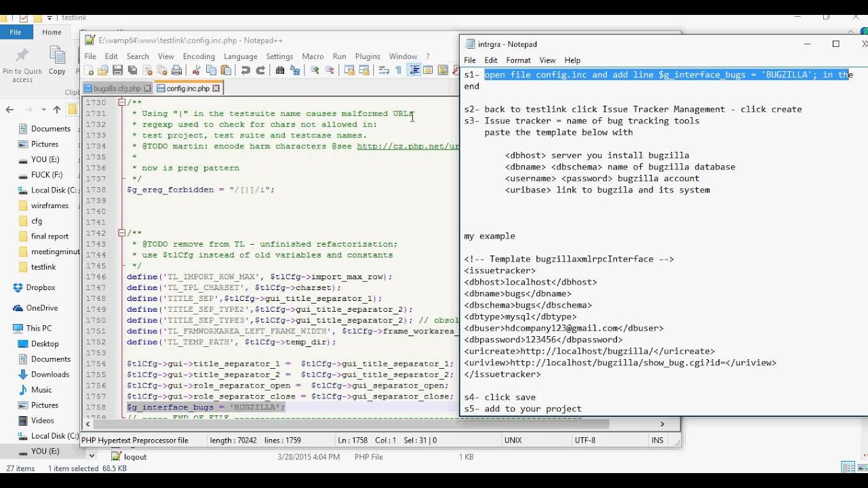Click the Explorer Back arrow
The height and width of the screenshot is (488, 868).
(x=9, y=109)
